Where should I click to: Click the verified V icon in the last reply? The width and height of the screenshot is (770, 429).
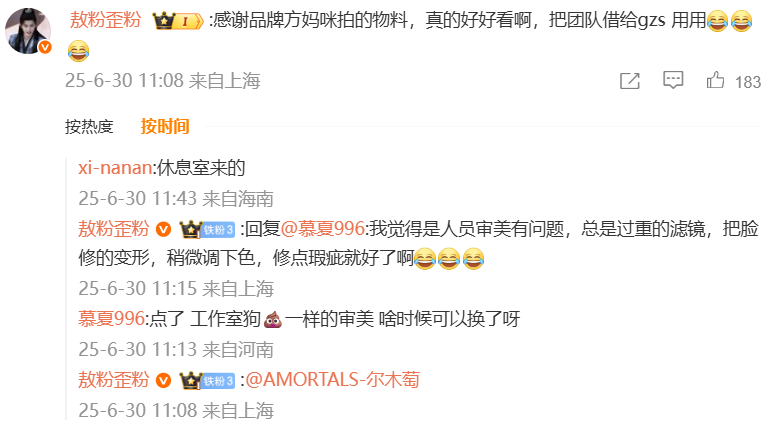point(164,380)
